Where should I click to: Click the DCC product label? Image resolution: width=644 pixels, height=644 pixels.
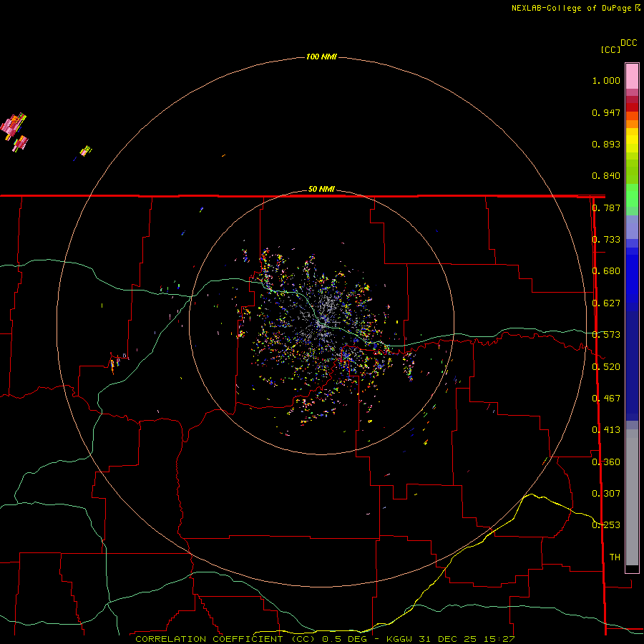[628, 43]
